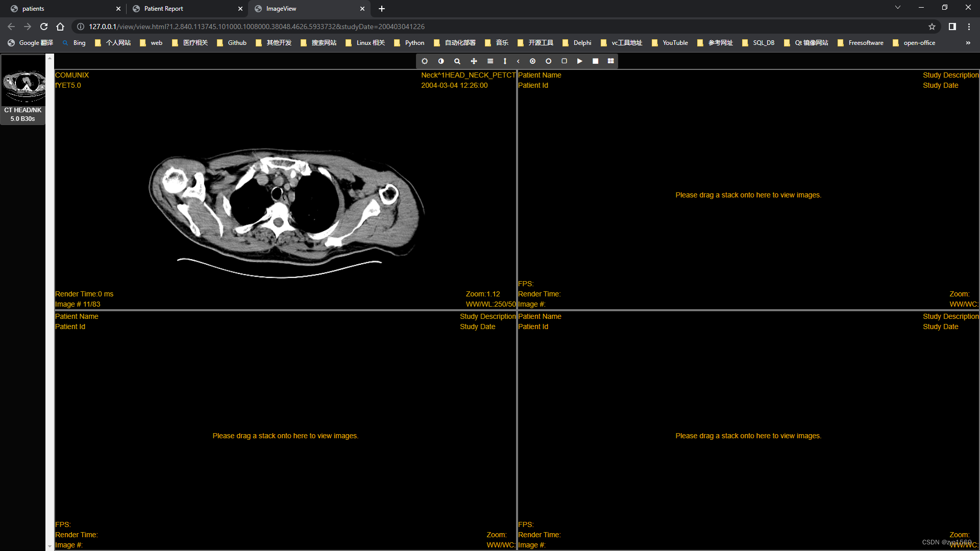Screen dimensions: 980x551
Task: Stop cine playback with square icon
Action: [x=595, y=61]
